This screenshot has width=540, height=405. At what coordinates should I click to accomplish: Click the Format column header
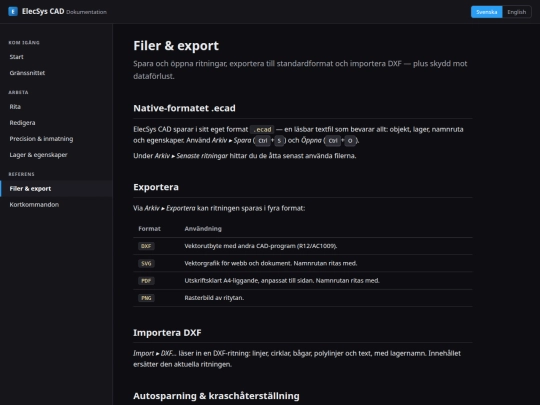[x=149, y=229]
